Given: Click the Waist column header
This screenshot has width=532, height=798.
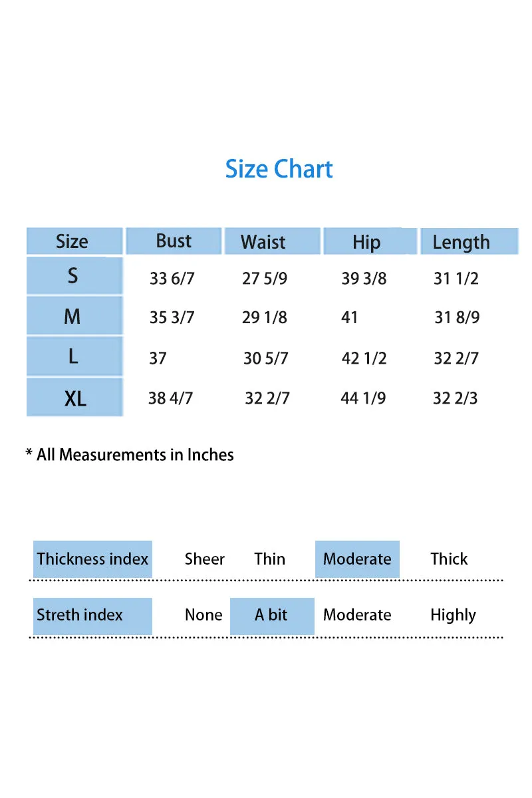Looking at the screenshot, I should (272, 241).
